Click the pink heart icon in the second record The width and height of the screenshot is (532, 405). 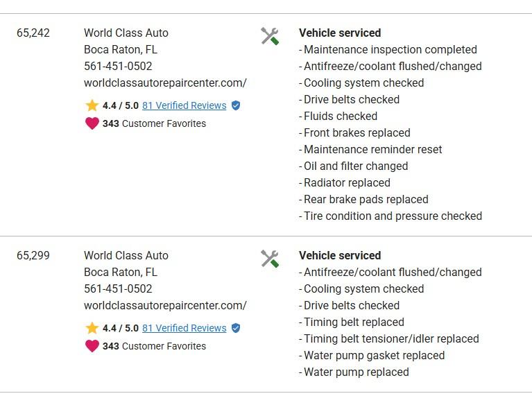point(92,346)
